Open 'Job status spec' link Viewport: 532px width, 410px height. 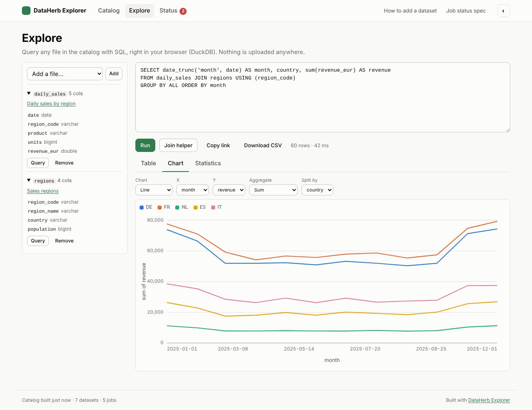(x=466, y=11)
